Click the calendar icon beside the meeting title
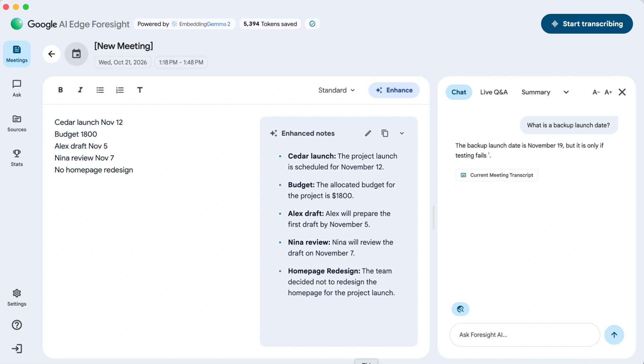The width and height of the screenshot is (644, 364). (x=76, y=54)
